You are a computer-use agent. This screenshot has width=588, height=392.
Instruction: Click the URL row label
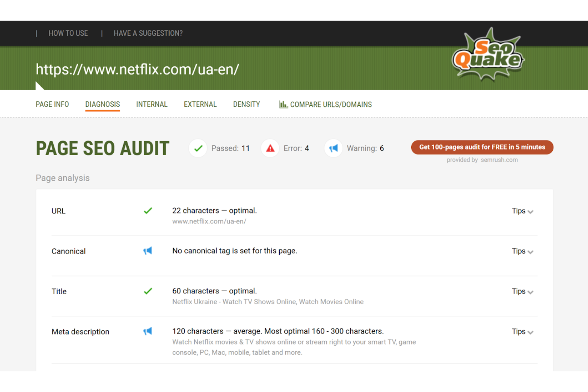(58, 211)
